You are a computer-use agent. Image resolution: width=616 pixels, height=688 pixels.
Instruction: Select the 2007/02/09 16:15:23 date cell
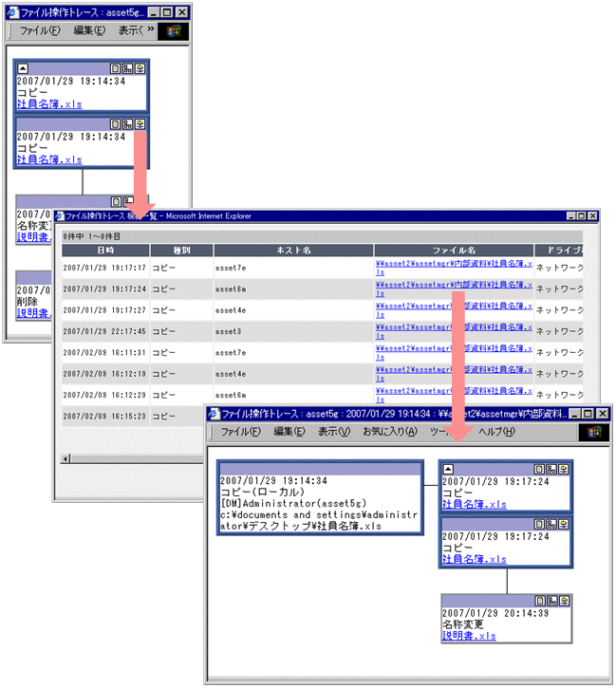pos(104,416)
